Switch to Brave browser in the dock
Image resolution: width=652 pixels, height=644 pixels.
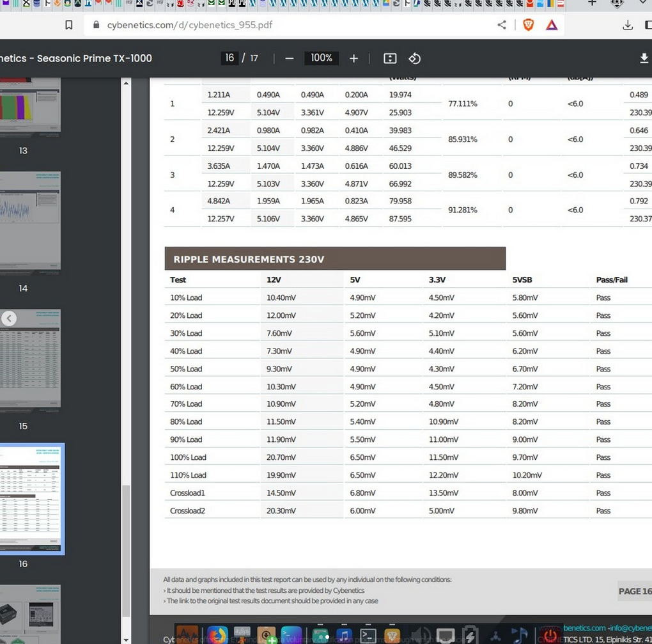coord(392,636)
